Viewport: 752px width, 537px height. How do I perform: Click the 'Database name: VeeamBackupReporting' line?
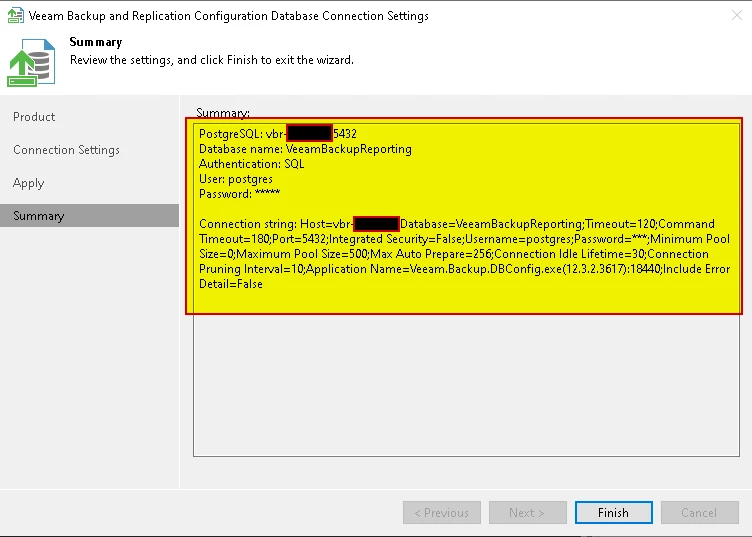tap(305, 149)
